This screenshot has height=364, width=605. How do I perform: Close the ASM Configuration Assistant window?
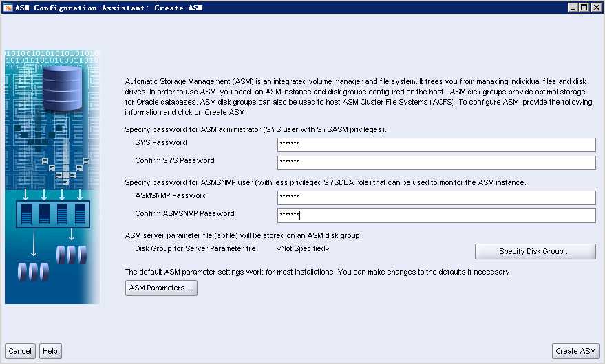(596, 7)
